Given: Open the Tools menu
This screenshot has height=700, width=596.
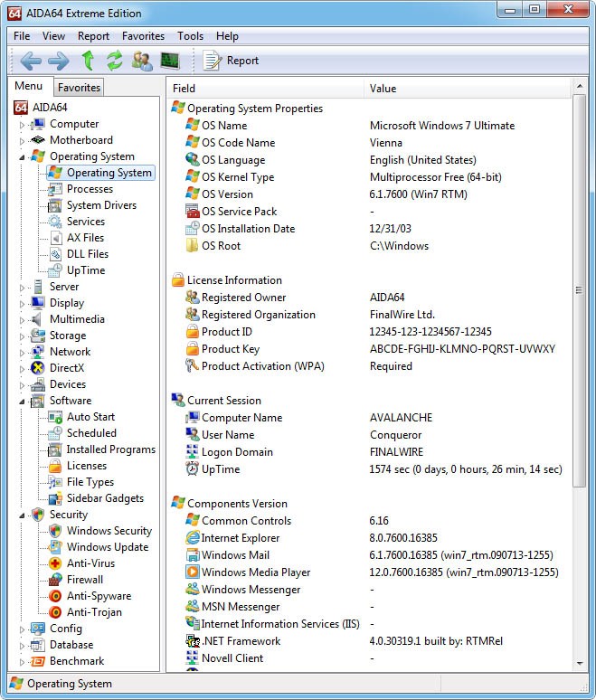Looking at the screenshot, I should [190, 36].
